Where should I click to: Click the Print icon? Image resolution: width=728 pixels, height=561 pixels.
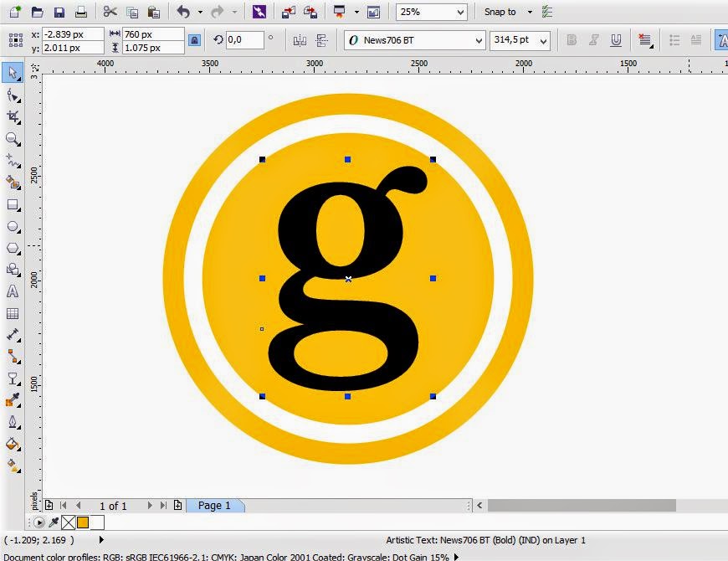tap(81, 12)
